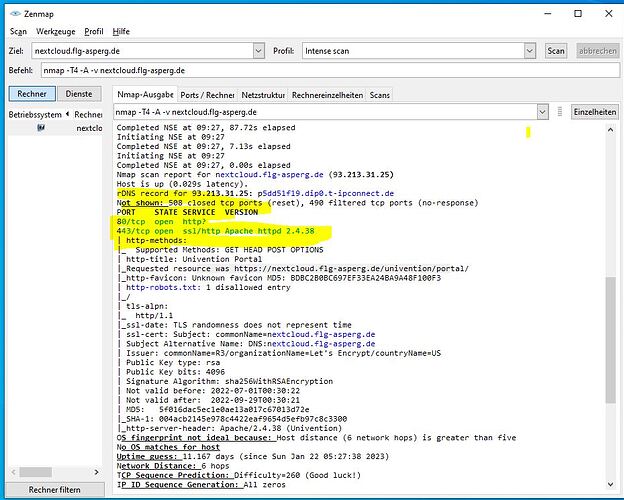Open the Scan menu
Image resolution: width=624 pixels, height=500 pixels.
coord(18,31)
